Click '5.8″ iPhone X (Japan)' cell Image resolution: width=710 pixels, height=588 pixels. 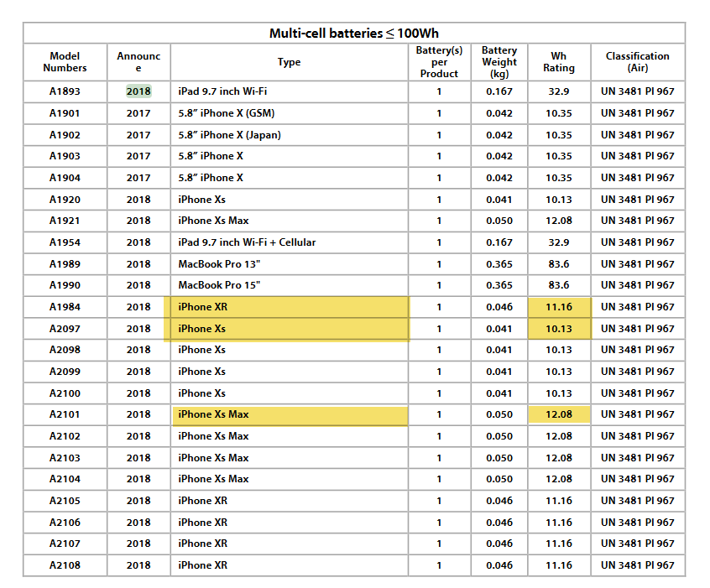point(230,135)
